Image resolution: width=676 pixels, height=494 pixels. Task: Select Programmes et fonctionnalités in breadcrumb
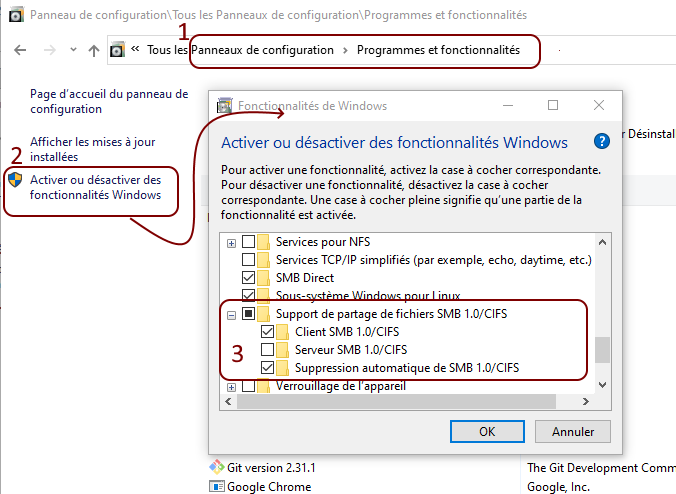click(438, 50)
